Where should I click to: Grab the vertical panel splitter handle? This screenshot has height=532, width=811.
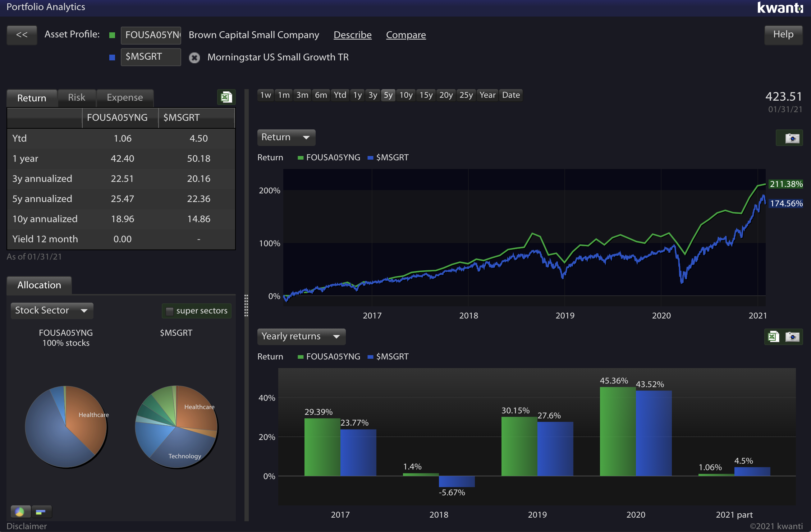pos(246,306)
